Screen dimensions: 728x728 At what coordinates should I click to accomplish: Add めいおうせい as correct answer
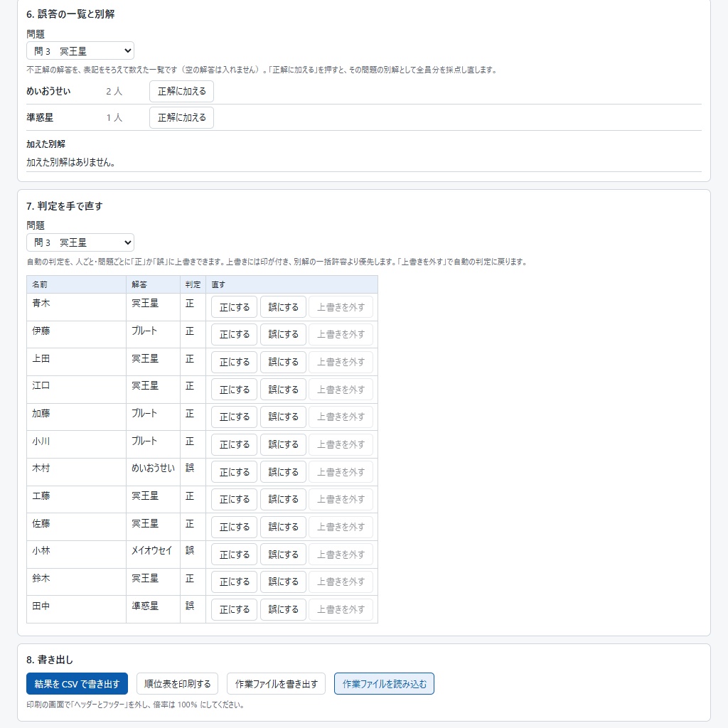coord(181,91)
